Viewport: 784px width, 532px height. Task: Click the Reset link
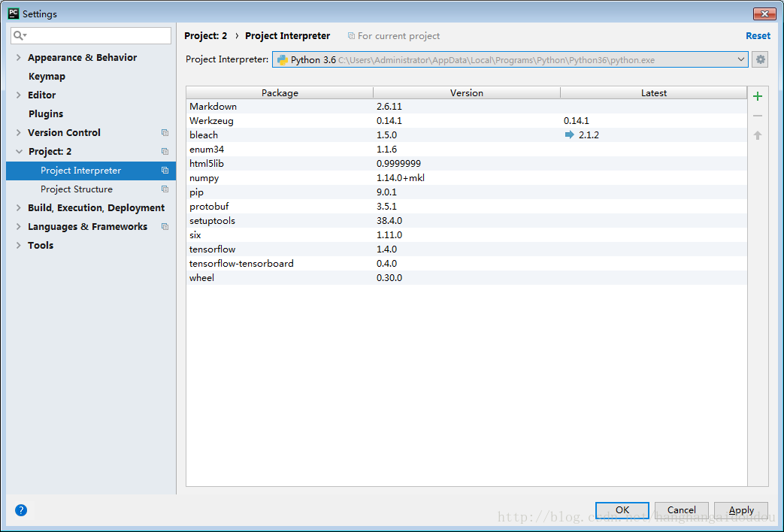click(758, 36)
